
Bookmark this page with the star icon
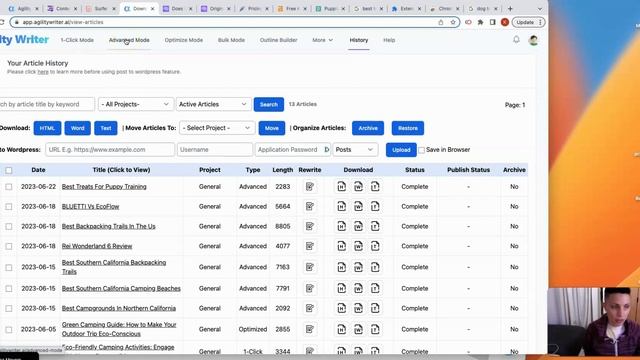coord(453,22)
